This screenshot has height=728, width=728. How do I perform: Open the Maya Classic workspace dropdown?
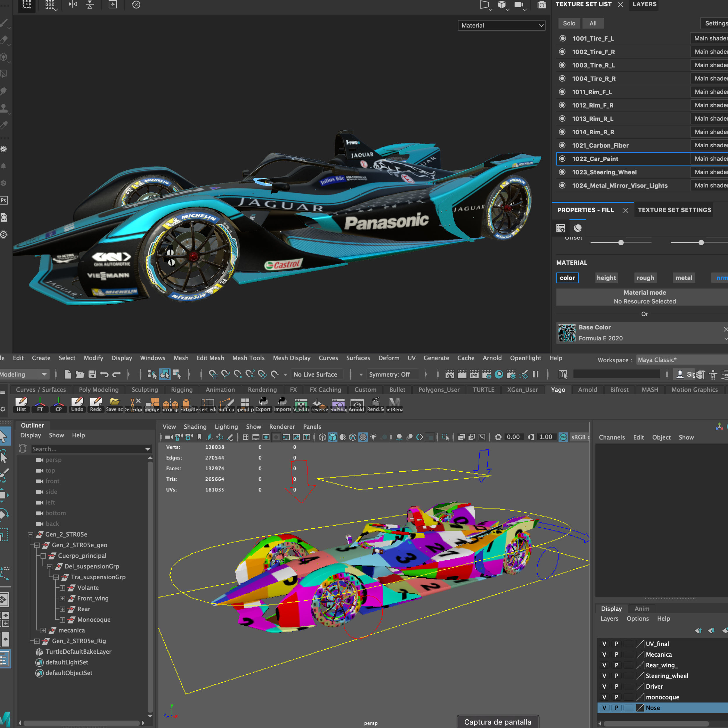pyautogui.click(x=682, y=360)
